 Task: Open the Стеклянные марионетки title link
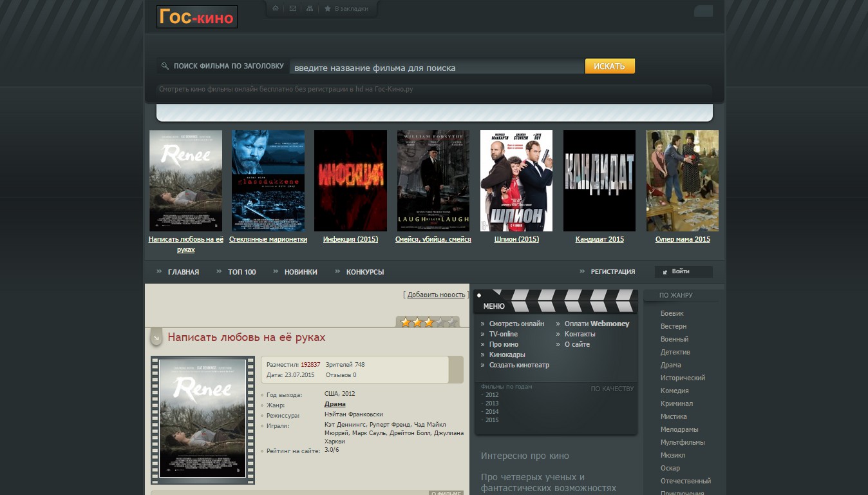click(268, 239)
